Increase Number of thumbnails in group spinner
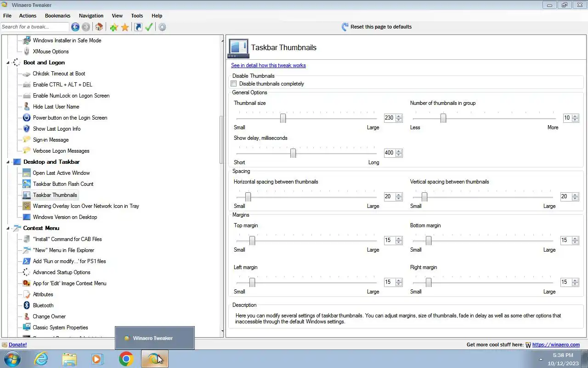This screenshot has width=588, height=368. pyautogui.click(x=575, y=116)
